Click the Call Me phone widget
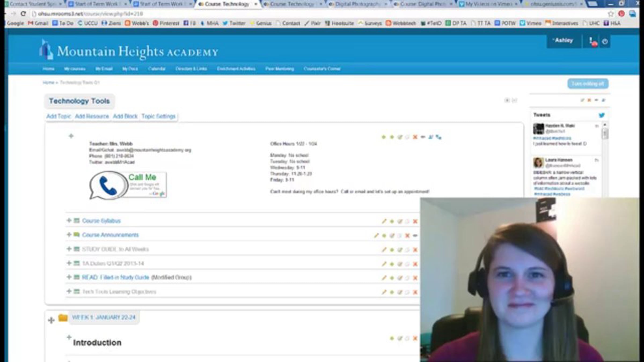644x362 pixels. [x=128, y=185]
